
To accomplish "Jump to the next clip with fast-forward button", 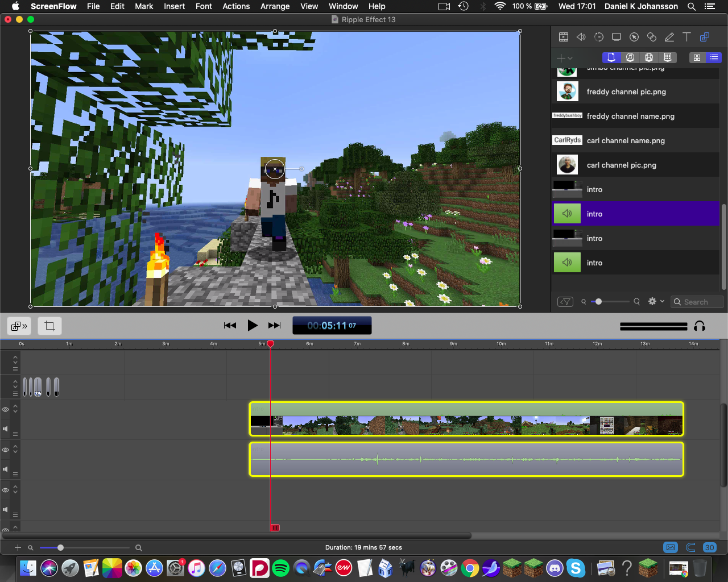I will (x=275, y=326).
